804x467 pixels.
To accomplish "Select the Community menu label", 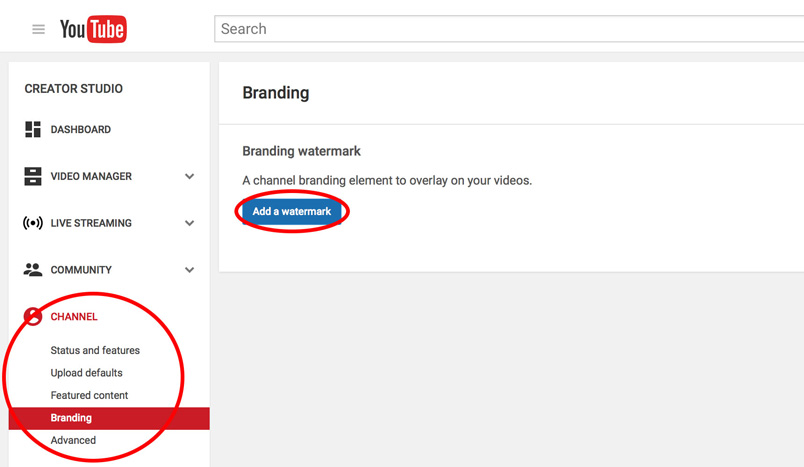I will [81, 270].
